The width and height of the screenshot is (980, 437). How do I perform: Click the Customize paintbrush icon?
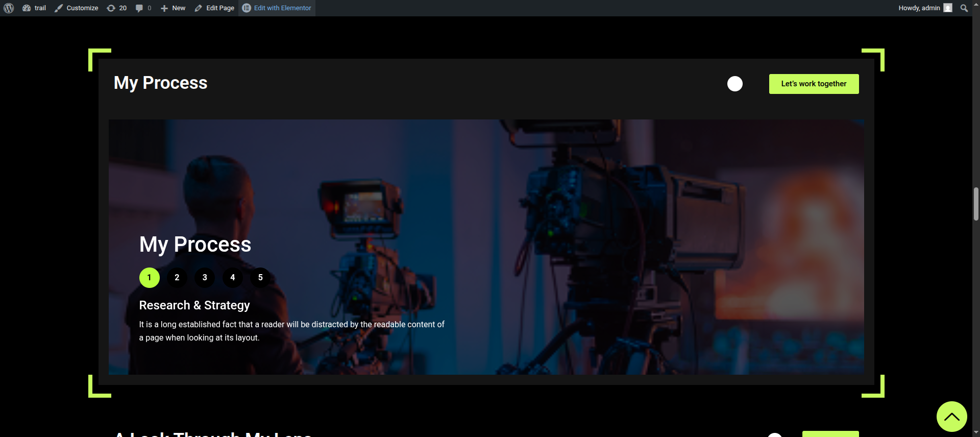59,8
